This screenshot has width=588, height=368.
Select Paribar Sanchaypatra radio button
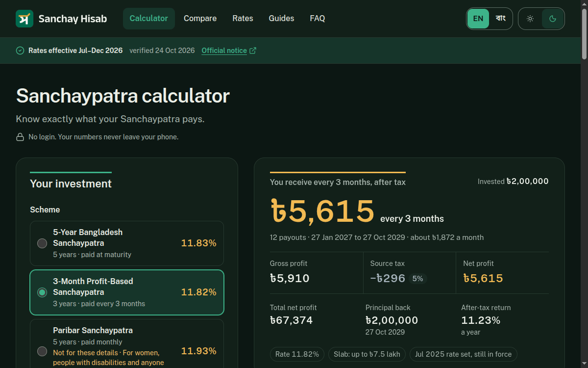[42, 351]
